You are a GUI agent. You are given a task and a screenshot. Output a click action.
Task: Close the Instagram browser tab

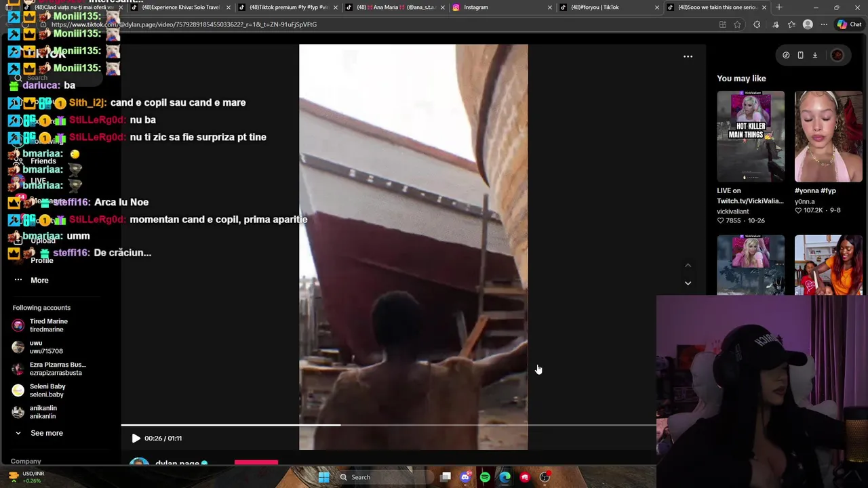pyautogui.click(x=550, y=7)
